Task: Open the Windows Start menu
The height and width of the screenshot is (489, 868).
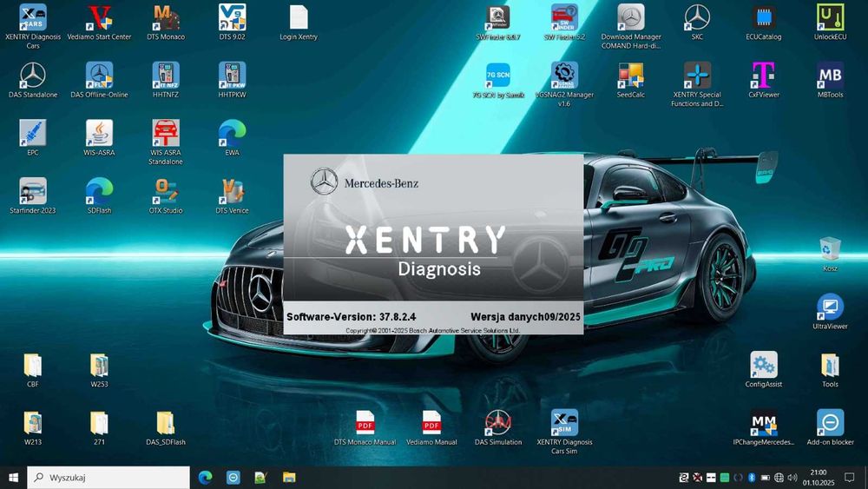Action: coord(13,478)
